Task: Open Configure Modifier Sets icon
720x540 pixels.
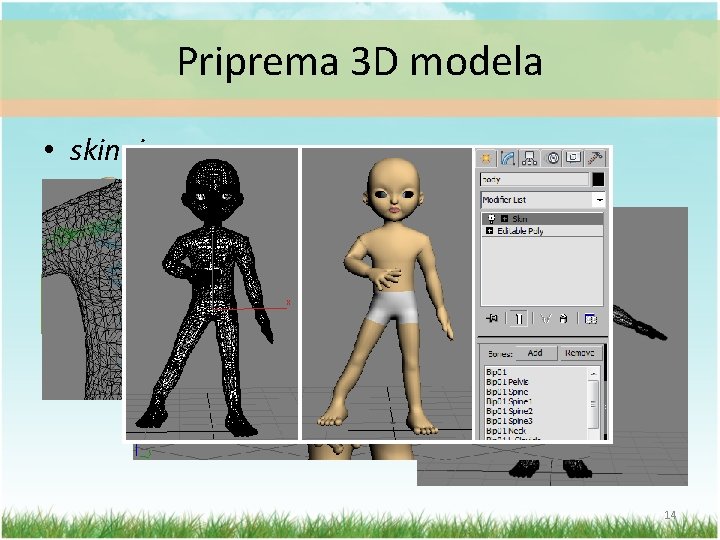Action: (591, 318)
